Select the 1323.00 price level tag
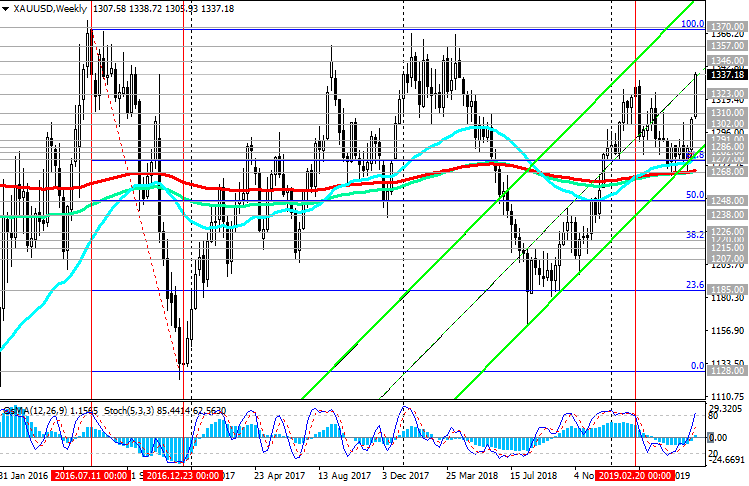The image size is (749, 486). coord(725,94)
